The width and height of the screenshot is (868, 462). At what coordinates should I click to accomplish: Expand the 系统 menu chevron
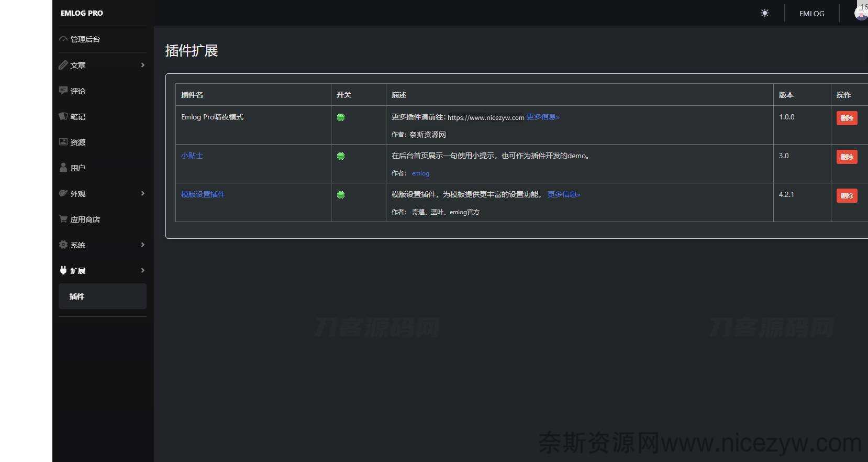point(143,245)
